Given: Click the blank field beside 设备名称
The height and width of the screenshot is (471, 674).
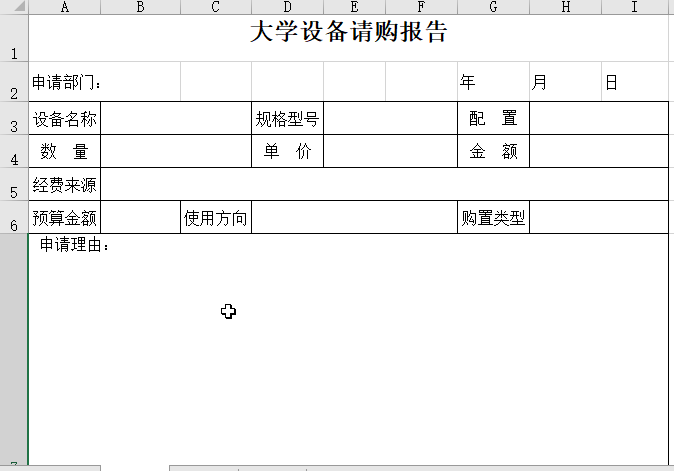Looking at the screenshot, I should click(175, 119).
